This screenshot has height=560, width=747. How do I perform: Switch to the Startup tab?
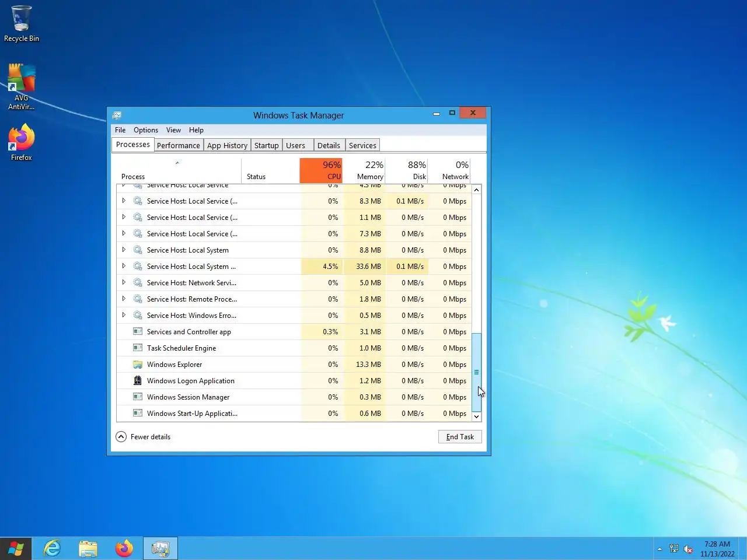point(266,145)
